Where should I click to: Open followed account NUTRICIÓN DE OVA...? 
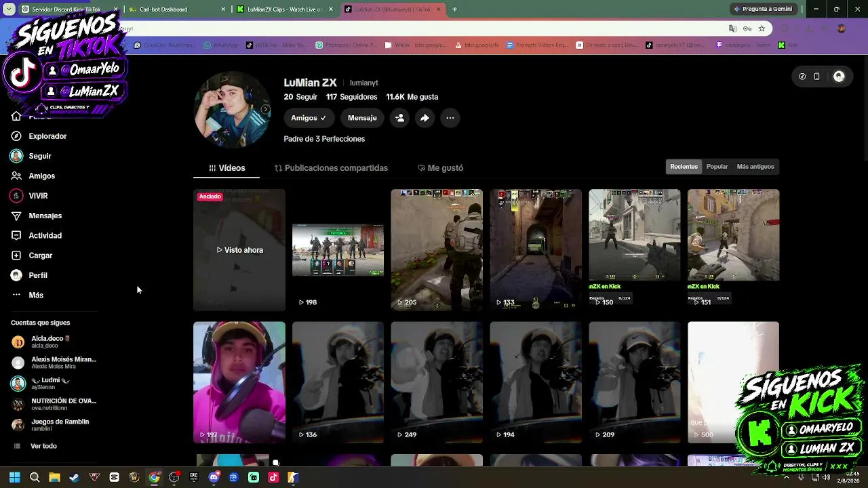click(x=53, y=404)
